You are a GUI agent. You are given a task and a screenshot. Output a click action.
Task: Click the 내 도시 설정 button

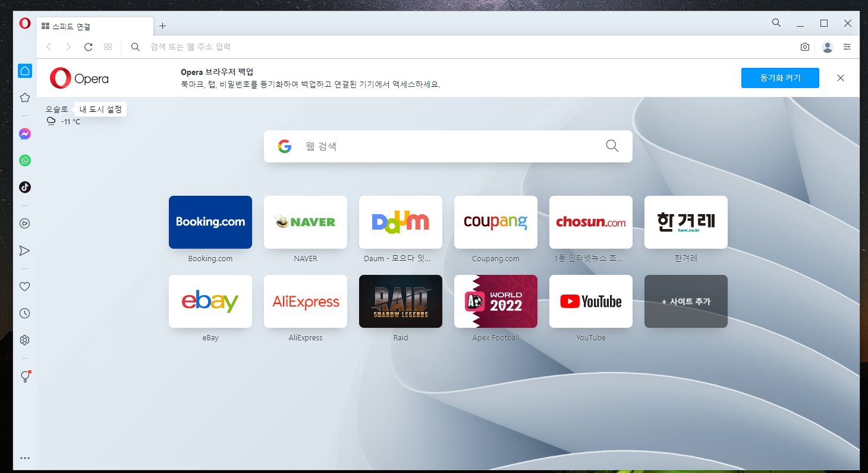[100, 109]
